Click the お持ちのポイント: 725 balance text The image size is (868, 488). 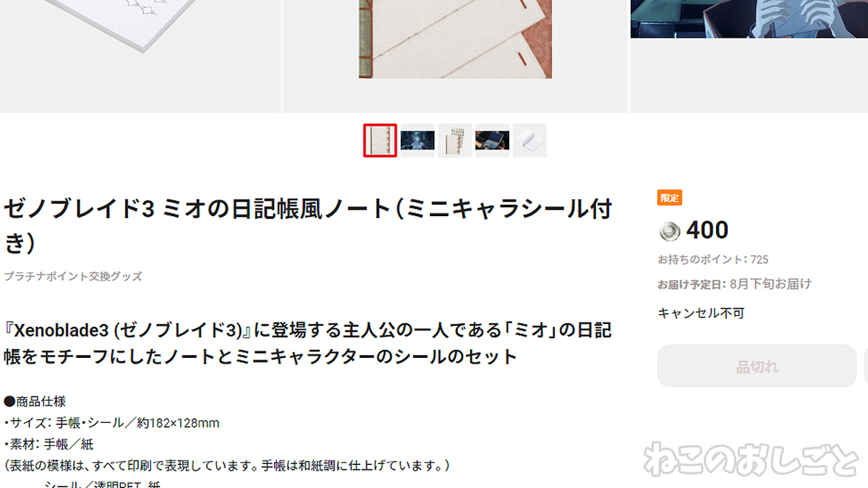[x=712, y=260]
